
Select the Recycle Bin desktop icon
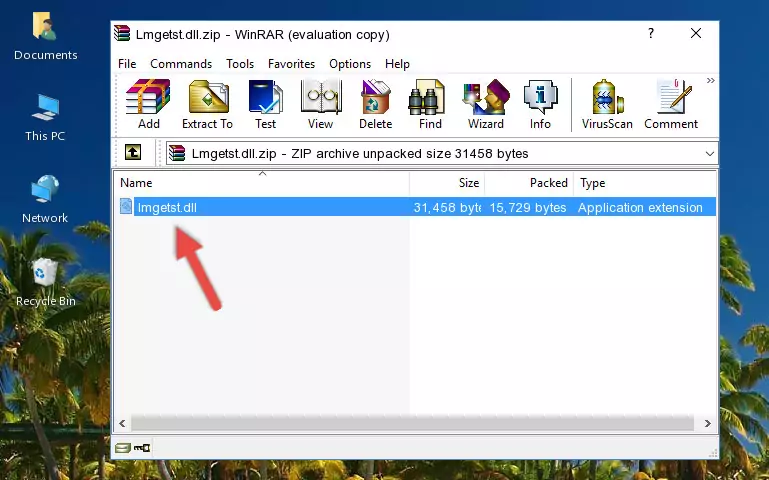(x=46, y=282)
